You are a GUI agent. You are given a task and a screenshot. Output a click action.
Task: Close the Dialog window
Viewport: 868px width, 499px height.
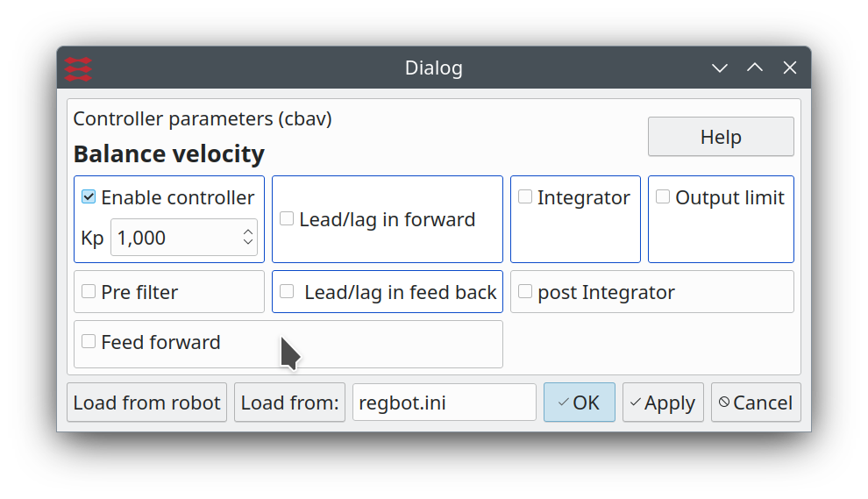[x=790, y=68]
